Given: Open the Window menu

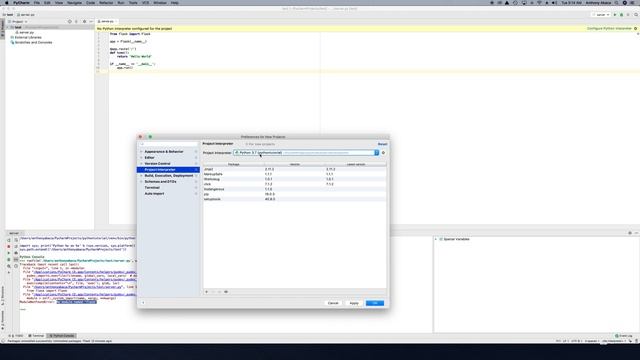Looking at the screenshot, I should 160,3.
